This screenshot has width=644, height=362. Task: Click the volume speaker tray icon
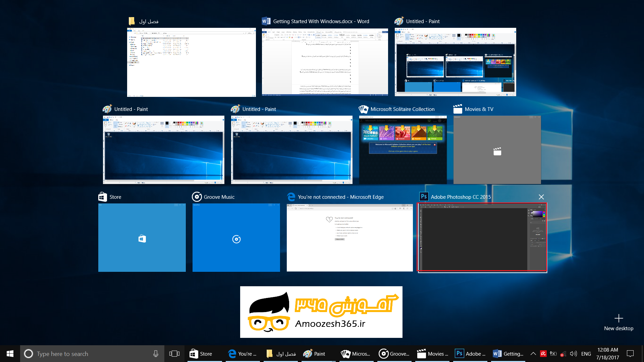[574, 354]
